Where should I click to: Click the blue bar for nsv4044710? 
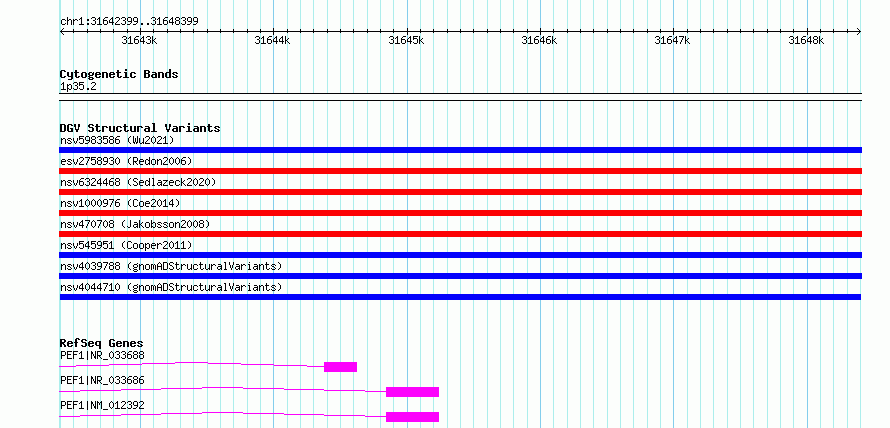(x=460, y=297)
